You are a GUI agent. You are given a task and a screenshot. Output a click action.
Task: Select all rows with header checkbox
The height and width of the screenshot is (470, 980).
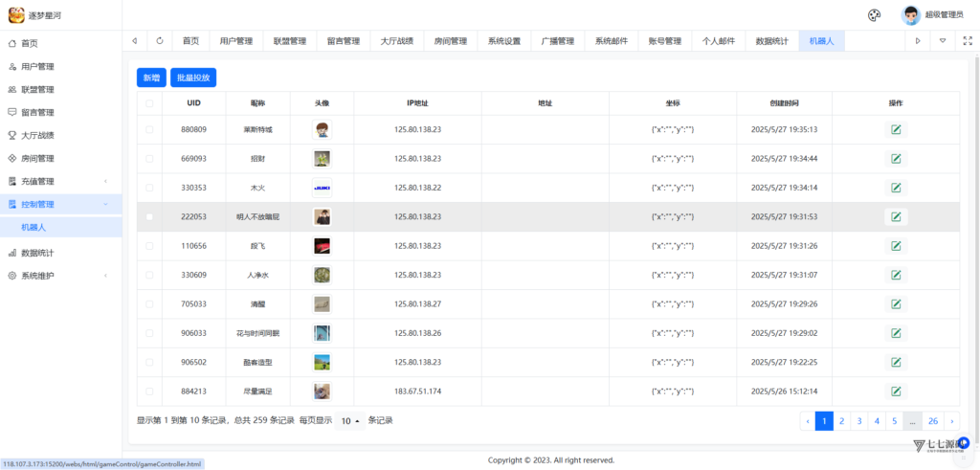tap(149, 103)
